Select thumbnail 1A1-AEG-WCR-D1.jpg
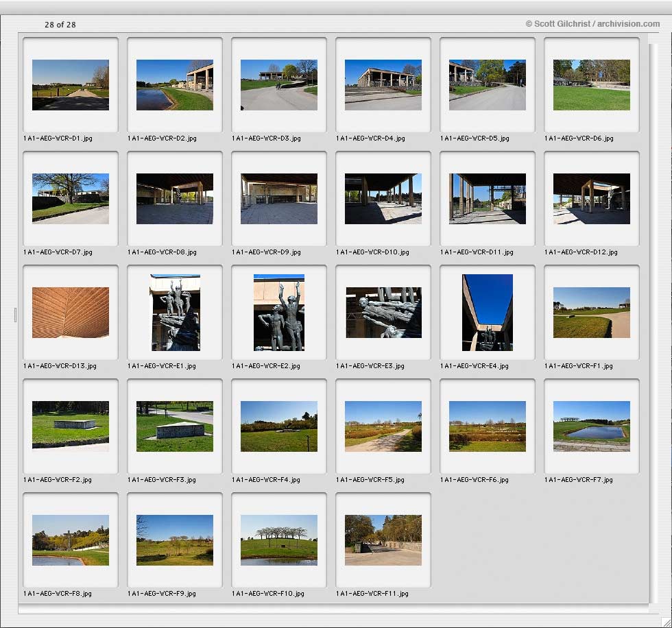 coord(70,85)
